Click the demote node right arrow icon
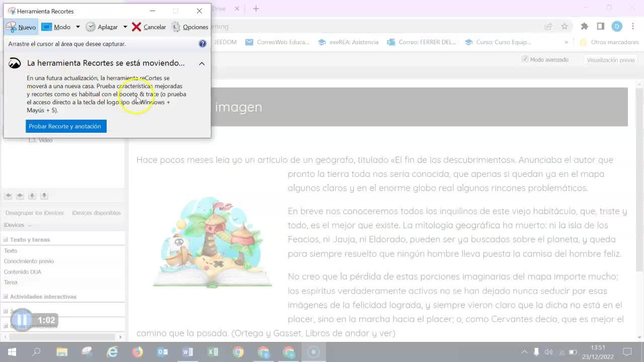 [x=20, y=196]
